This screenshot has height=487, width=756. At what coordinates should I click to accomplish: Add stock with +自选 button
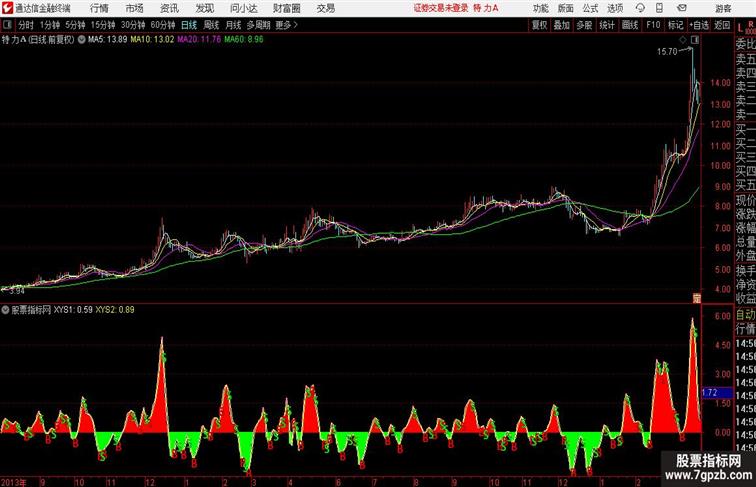699,25
